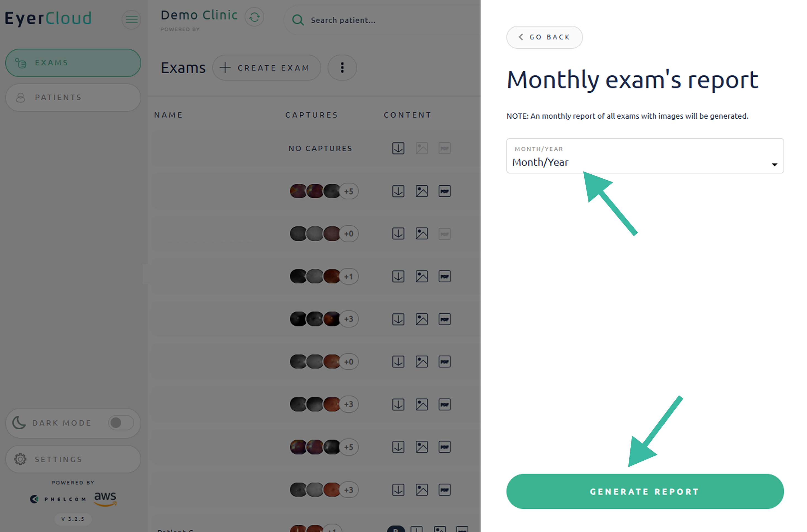Open the Patients sidebar menu item

(73, 98)
